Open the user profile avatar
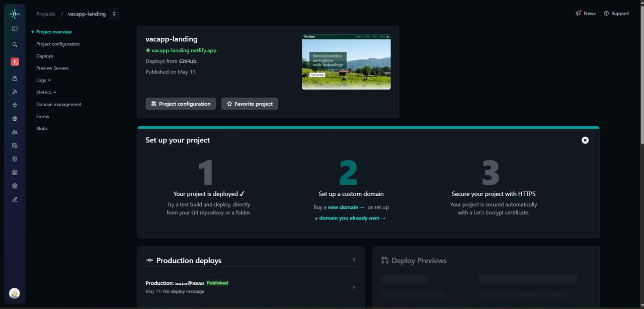The image size is (644, 309). coord(15,293)
